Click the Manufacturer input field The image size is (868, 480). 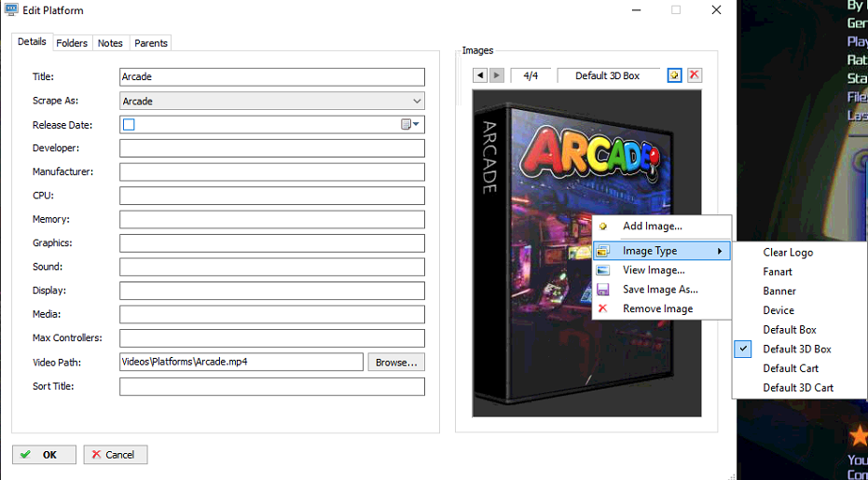click(272, 172)
